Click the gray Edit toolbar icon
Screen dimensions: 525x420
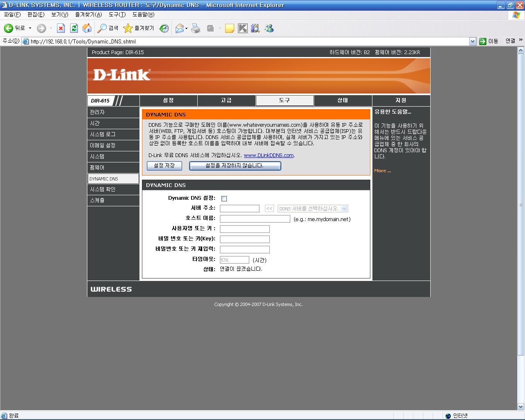point(210,28)
